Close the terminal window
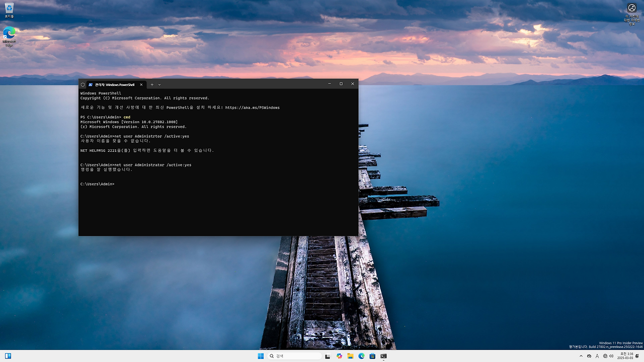The height and width of the screenshot is (362, 644). click(353, 84)
